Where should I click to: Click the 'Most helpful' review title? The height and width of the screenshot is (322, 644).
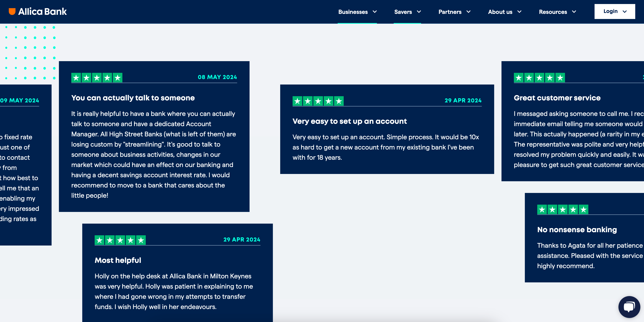[118, 260]
